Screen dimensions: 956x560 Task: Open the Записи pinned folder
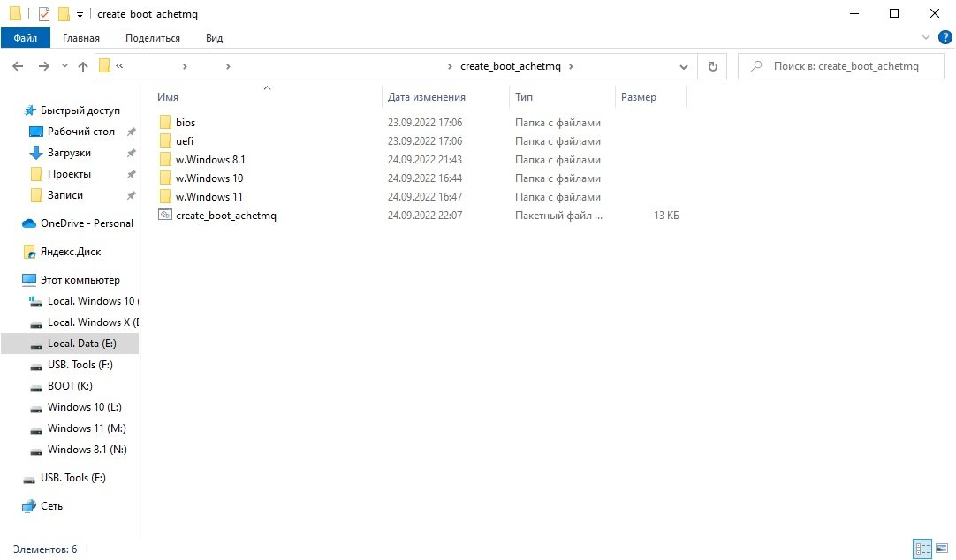(65, 195)
